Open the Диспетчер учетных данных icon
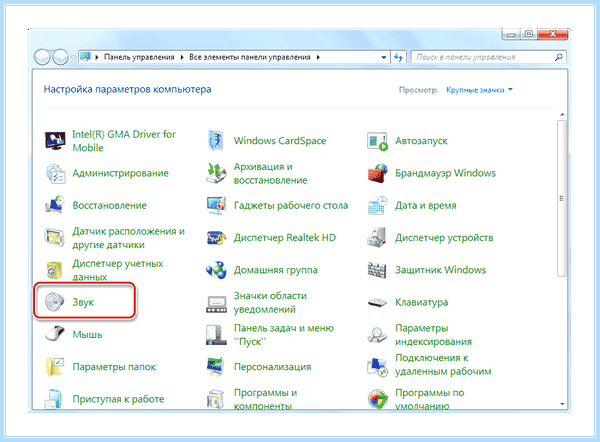The image size is (600, 442). coord(55,270)
